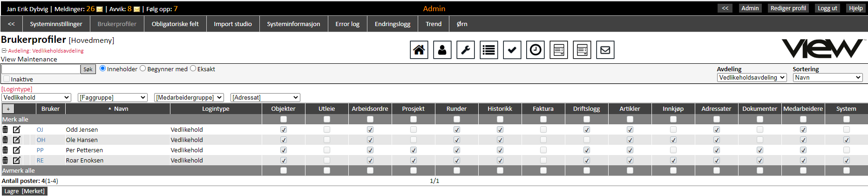Delete Odd Jensen with the trash icon
The height and width of the screenshot is (196, 868).
pos(5,129)
